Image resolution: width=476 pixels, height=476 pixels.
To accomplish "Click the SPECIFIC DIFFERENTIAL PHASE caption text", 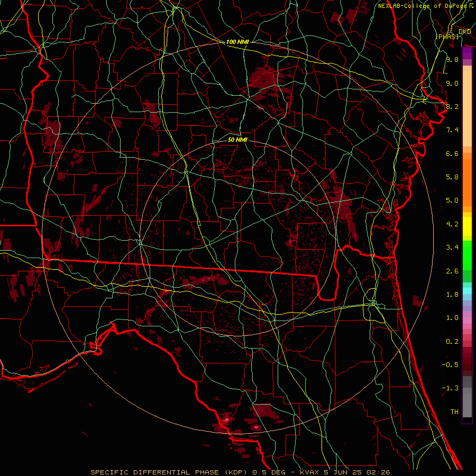I will tap(154, 472).
